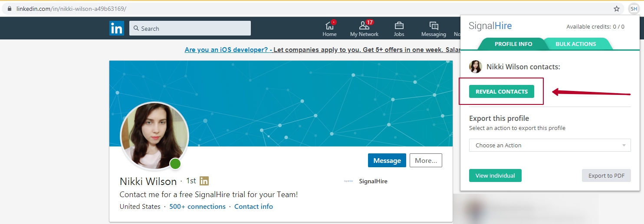Click the SignalHire company name on profile
Image resolution: width=644 pixels, height=224 pixels.
point(373,182)
